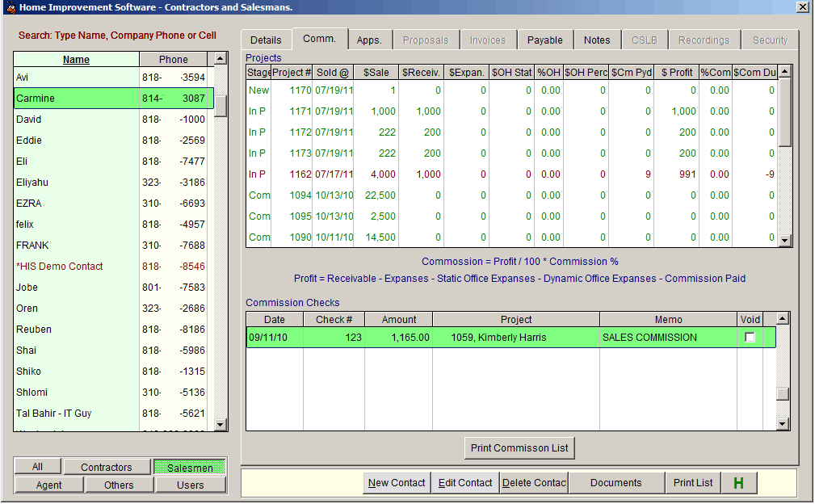Screen dimensions: 815x504
Task: Filter the list by Users
Action: pyautogui.click(x=191, y=485)
